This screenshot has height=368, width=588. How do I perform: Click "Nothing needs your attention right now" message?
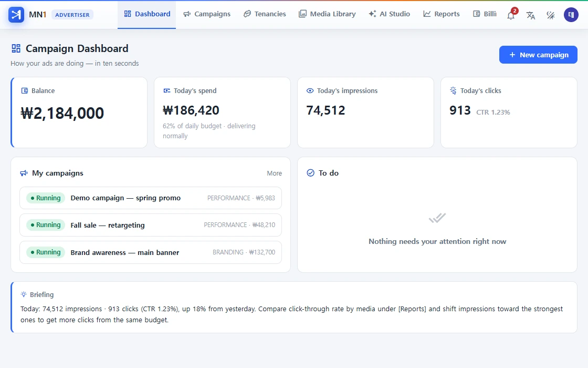tap(437, 241)
